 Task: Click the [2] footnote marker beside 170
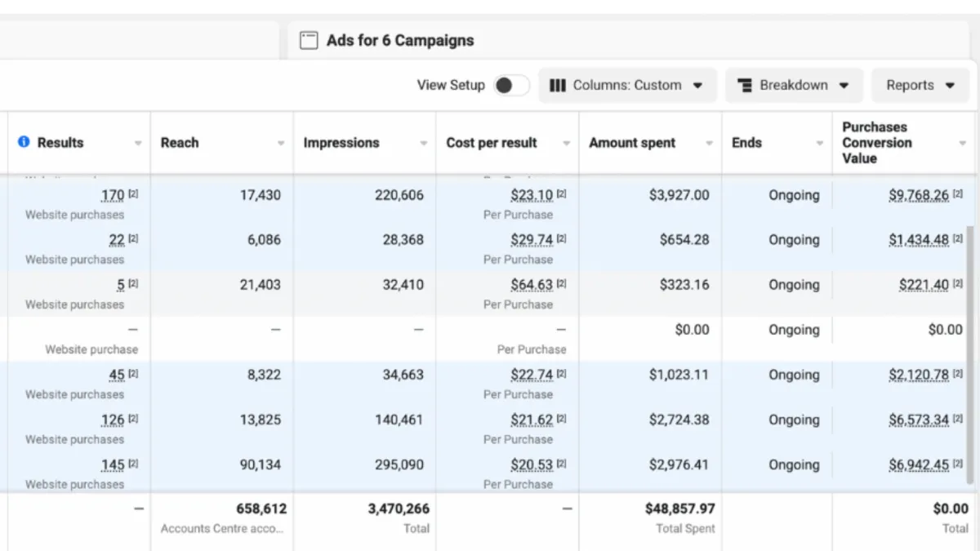click(x=133, y=193)
